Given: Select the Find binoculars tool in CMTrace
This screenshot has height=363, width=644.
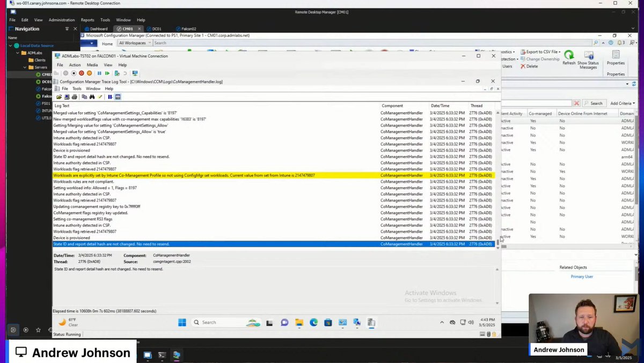Looking at the screenshot, I should (92, 97).
